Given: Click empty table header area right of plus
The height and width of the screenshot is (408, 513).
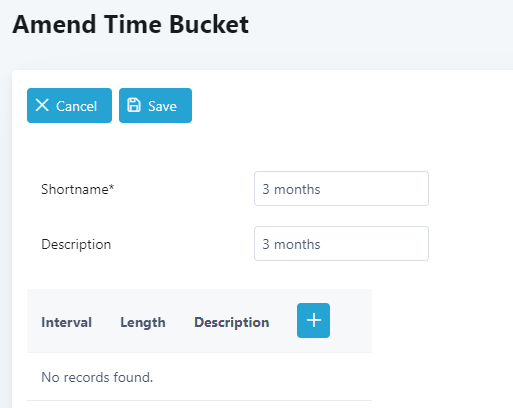Looking at the screenshot, I should click(x=351, y=321).
